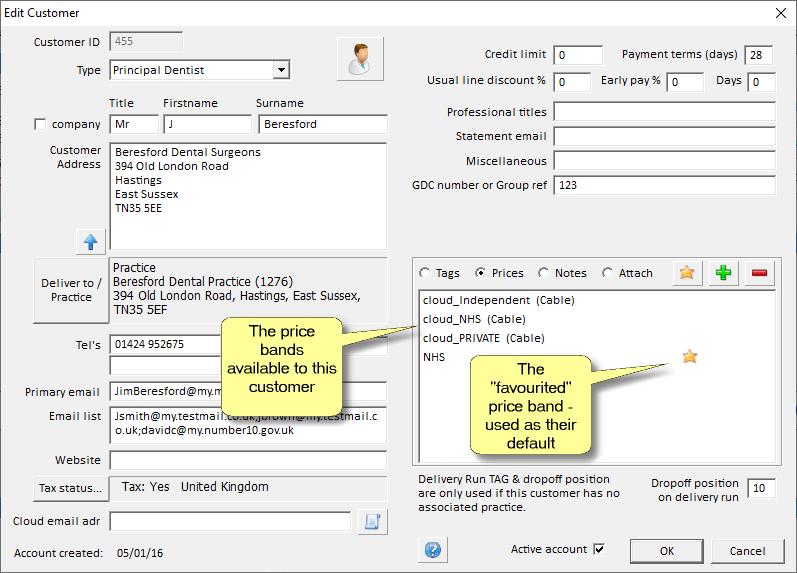This screenshot has width=797, height=573.
Task: Click the star favourite button in toolbar
Action: click(686, 273)
